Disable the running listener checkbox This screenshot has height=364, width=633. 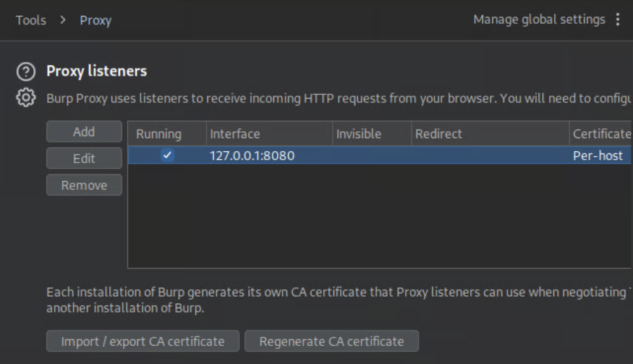point(167,156)
